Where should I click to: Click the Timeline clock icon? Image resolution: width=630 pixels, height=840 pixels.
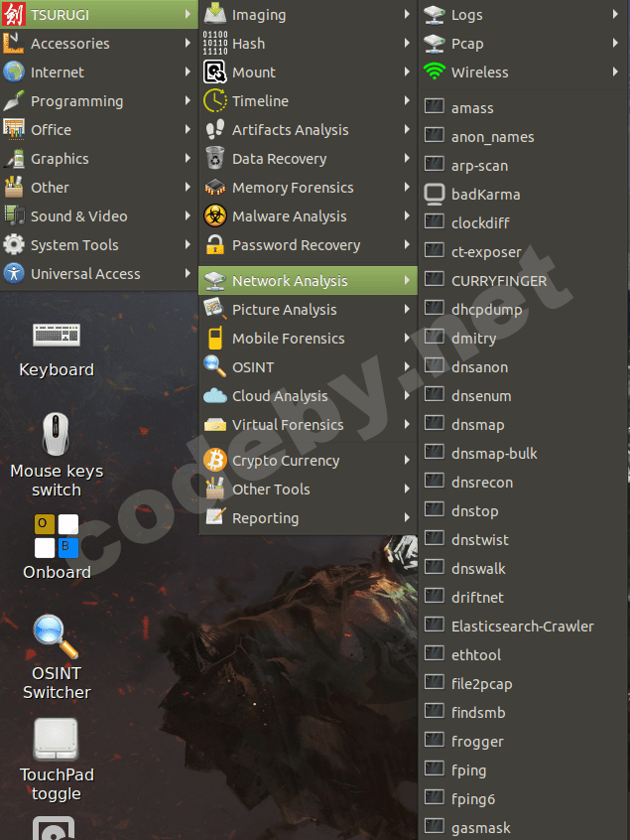pyautogui.click(x=215, y=100)
